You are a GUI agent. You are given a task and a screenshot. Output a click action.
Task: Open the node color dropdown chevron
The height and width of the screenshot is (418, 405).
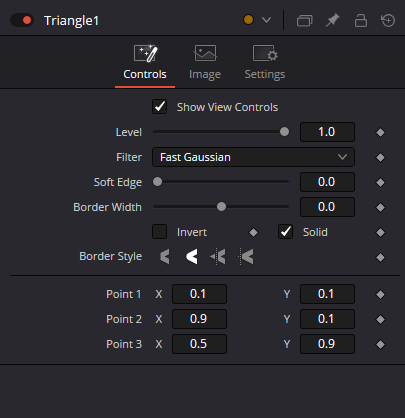point(266,20)
